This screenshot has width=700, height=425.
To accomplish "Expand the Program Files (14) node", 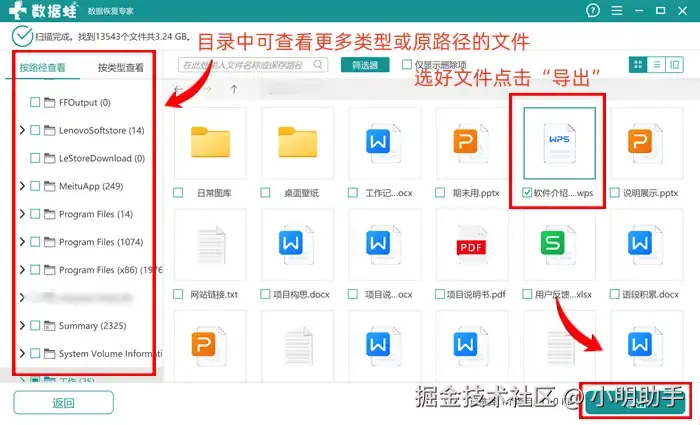I will 22,214.
